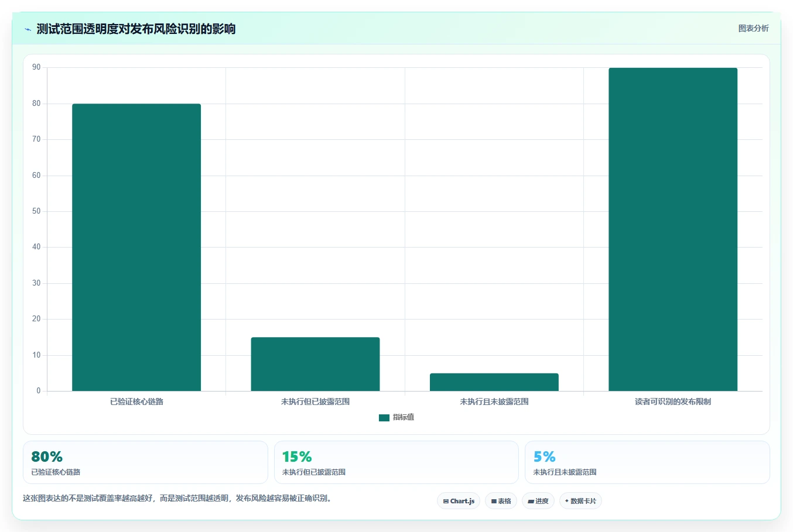Click the 数据卡片 tag
This screenshot has width=793, height=532.
pyautogui.click(x=580, y=501)
